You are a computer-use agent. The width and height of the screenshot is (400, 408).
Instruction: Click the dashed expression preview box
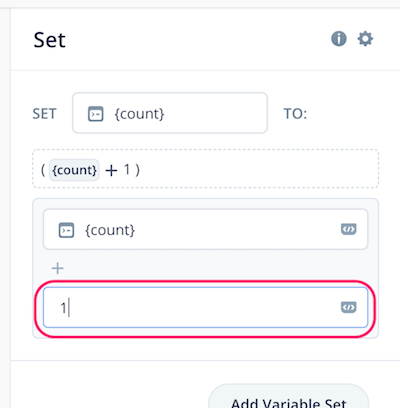pos(205,169)
